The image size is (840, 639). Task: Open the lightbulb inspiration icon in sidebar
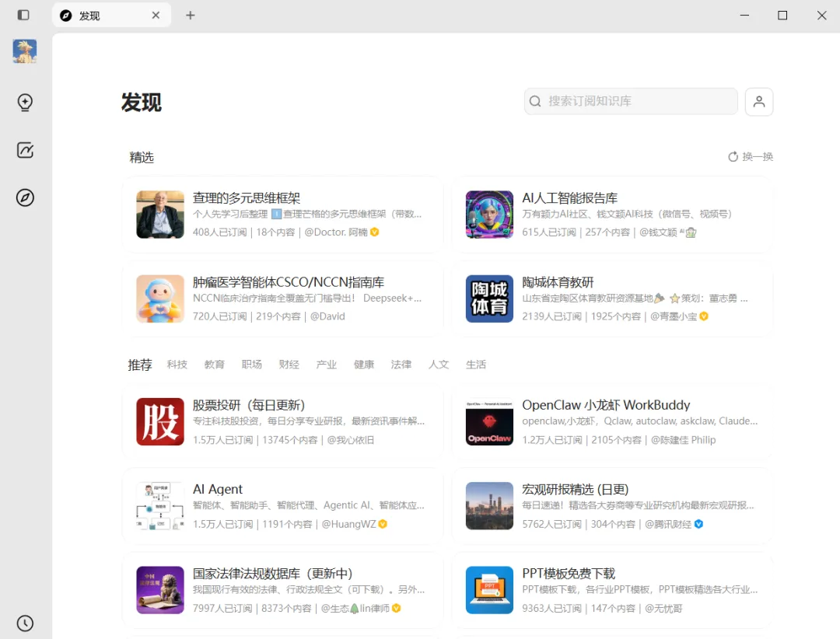25,102
